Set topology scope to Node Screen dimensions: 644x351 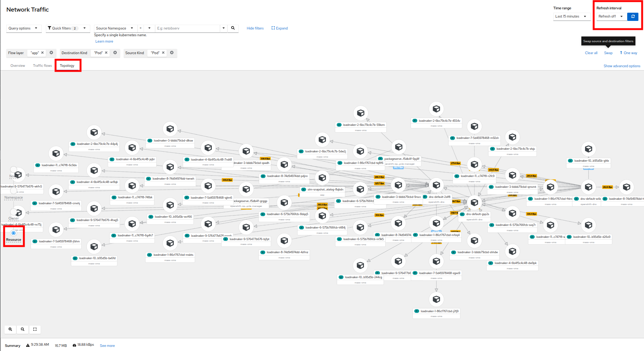pos(13,170)
